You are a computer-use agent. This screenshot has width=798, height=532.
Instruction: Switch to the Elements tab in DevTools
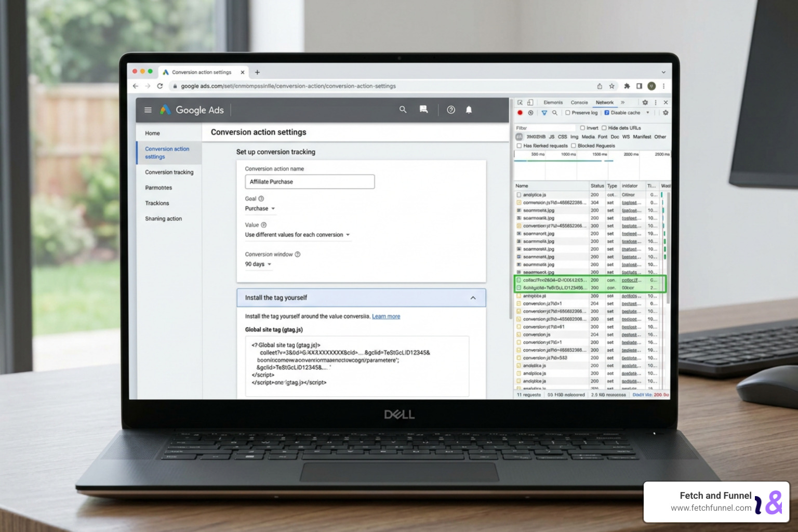tap(553, 102)
